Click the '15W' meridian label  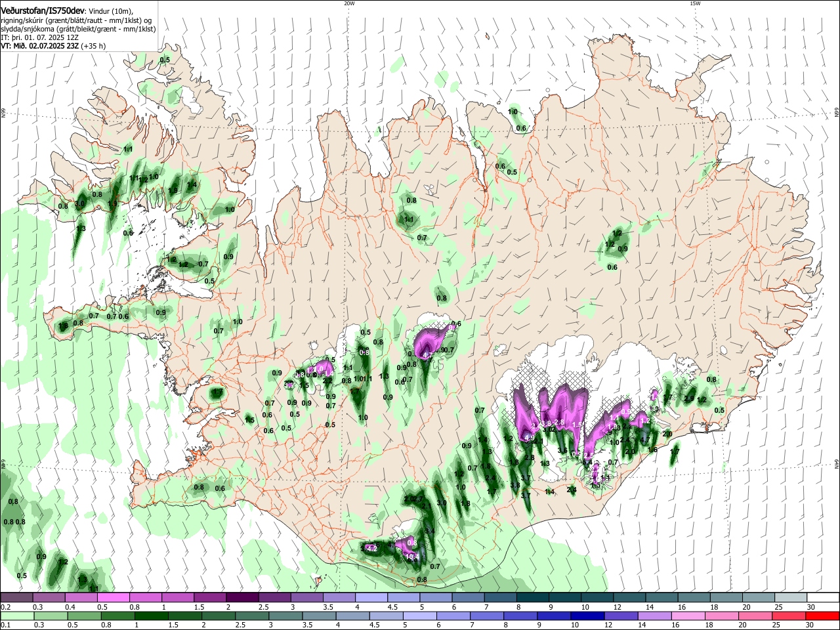[695, 3]
